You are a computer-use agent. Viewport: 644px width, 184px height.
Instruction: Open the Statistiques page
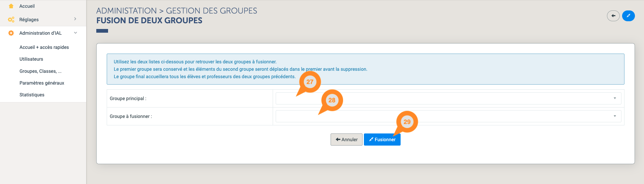tap(32, 95)
